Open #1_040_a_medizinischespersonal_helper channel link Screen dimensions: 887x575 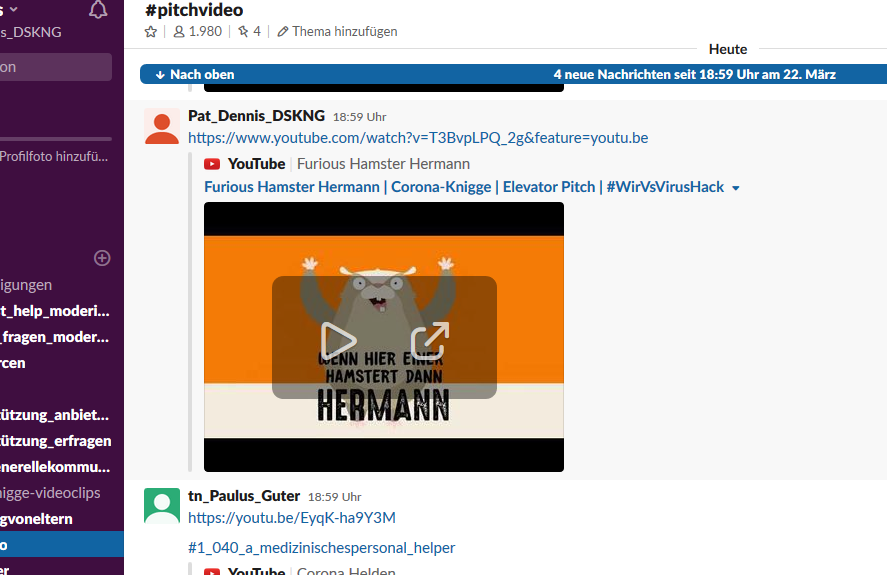pyautogui.click(x=321, y=548)
